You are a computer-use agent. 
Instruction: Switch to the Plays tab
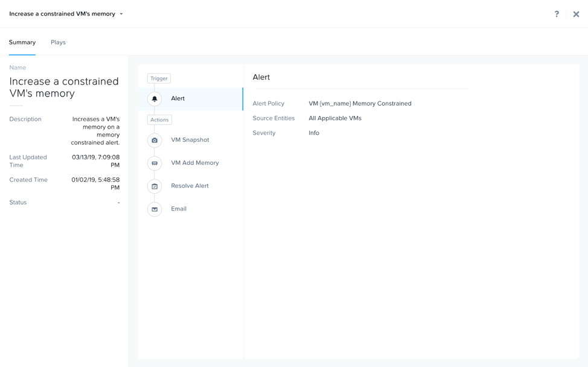pos(58,42)
